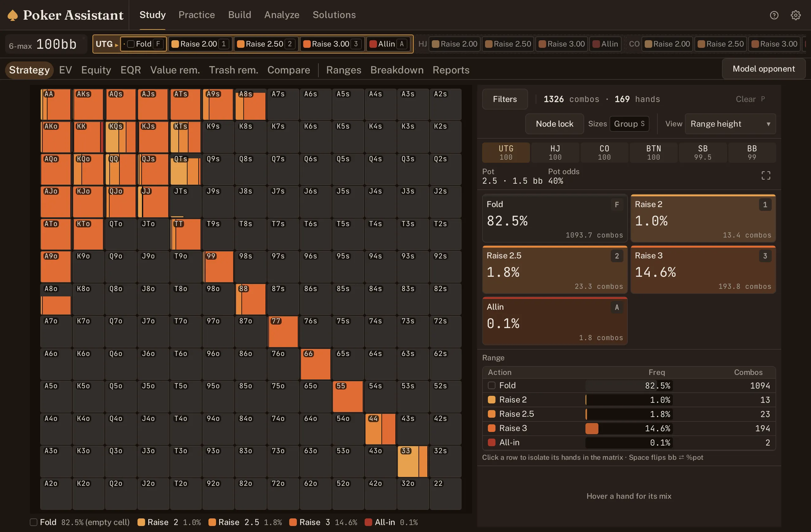Toggle the Fold checkbox in action bar
This screenshot has width=811, height=532.
131,44
